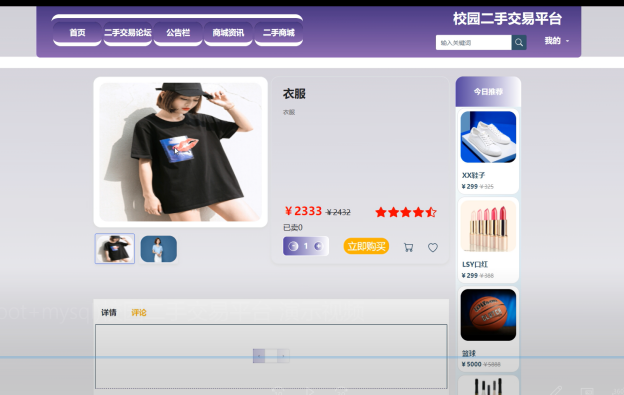The height and width of the screenshot is (395, 624).
Task: Click the 已卖0 sold count text
Action: point(292,228)
